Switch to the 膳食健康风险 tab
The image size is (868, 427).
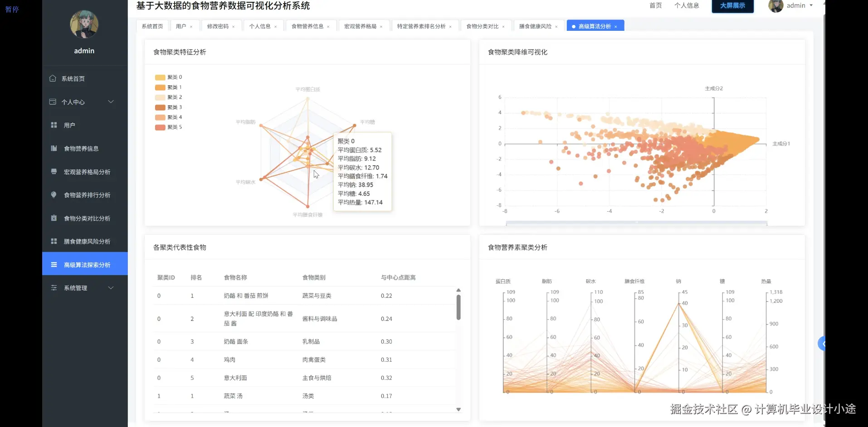[536, 26]
